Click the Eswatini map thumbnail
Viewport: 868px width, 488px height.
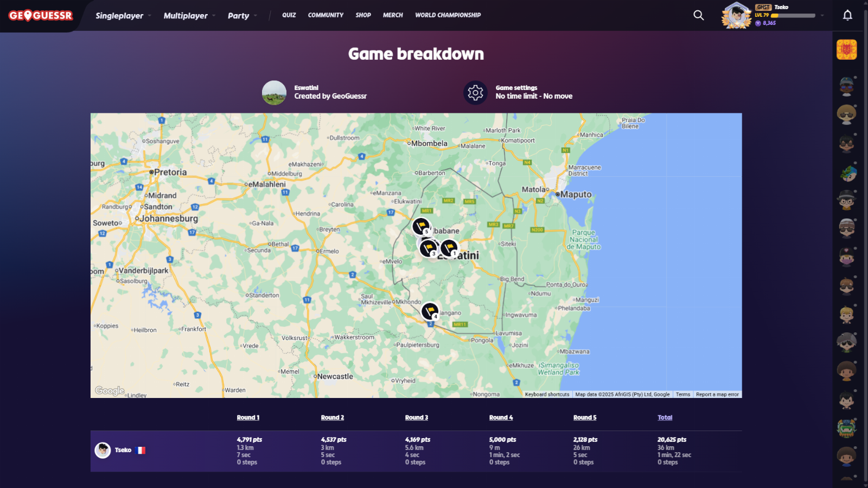click(x=274, y=93)
